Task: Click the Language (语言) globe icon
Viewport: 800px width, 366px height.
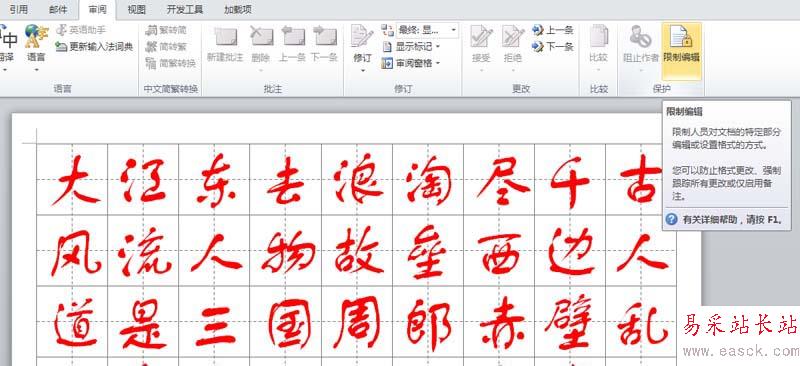Action: click(36, 37)
